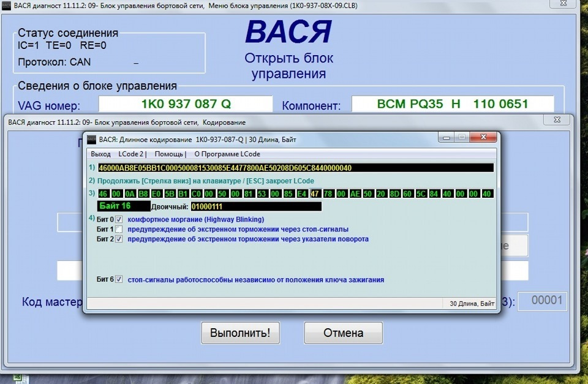Click status bar text 30 Длина, Байт
This screenshot has width=588, height=384.
472,304
